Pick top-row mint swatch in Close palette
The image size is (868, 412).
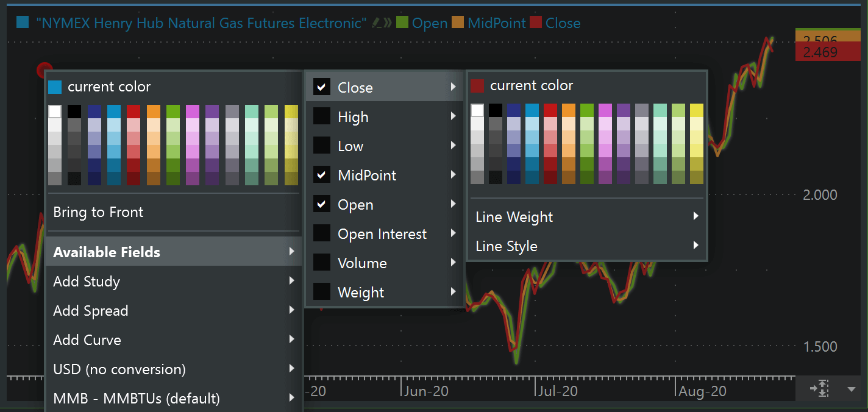pos(660,110)
